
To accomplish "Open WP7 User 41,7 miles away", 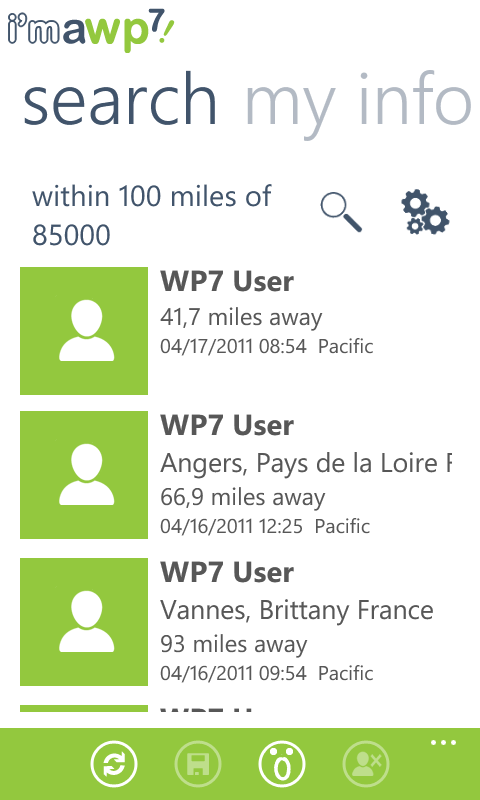I will pos(236,331).
